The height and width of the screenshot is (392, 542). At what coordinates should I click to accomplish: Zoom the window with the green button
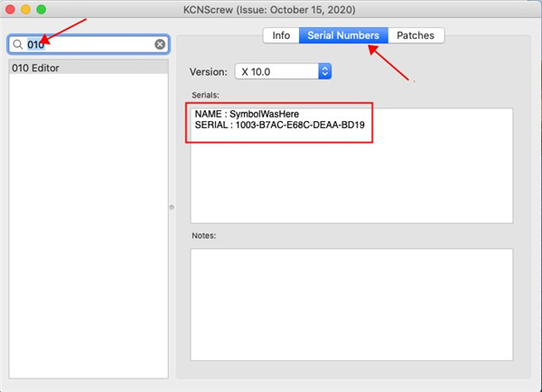click(42, 9)
